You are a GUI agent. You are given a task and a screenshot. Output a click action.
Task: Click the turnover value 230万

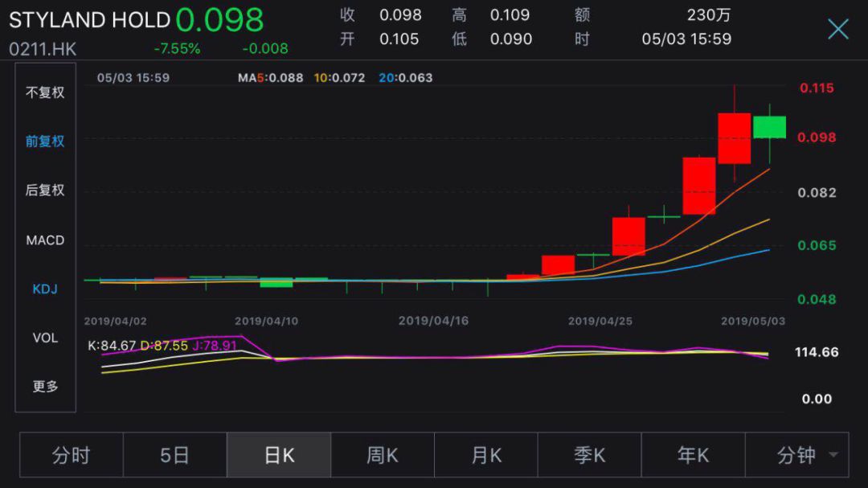point(709,15)
